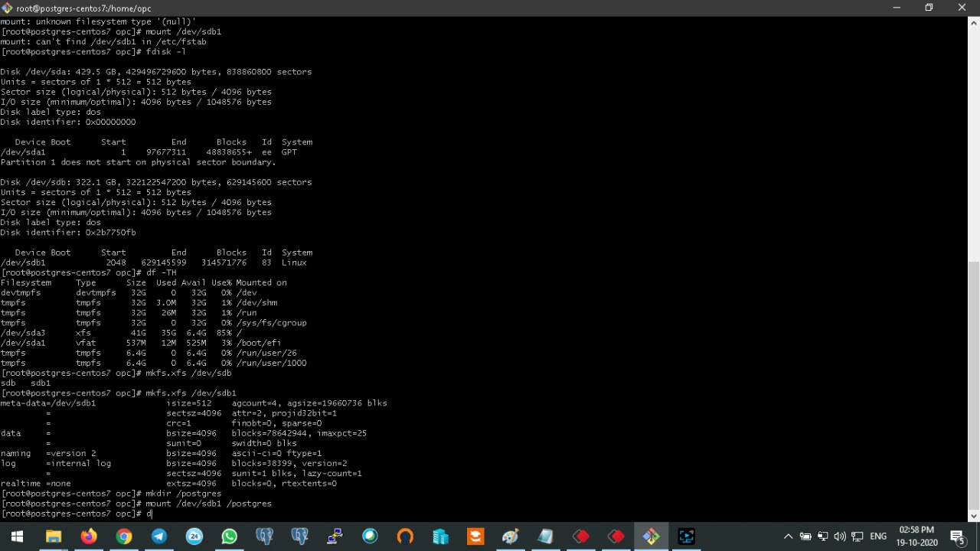
Task: Open the Paint palette taskbar icon
Action: pyautogui.click(x=511, y=536)
